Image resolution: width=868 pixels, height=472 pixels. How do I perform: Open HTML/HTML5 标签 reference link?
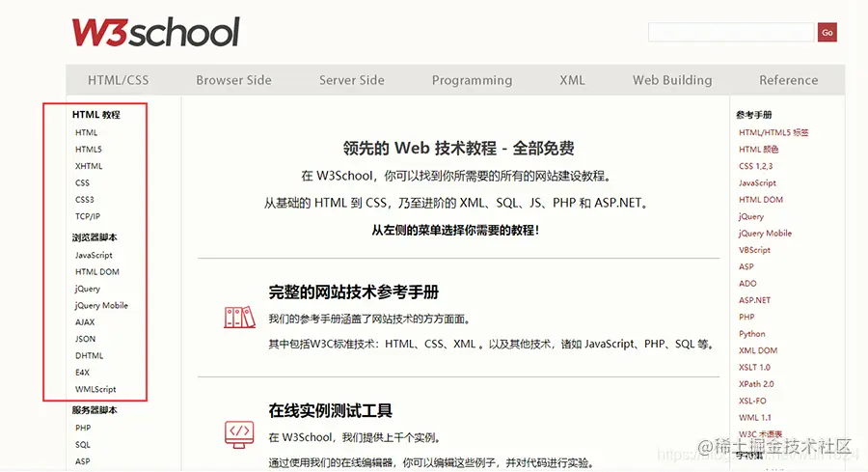[x=773, y=132]
